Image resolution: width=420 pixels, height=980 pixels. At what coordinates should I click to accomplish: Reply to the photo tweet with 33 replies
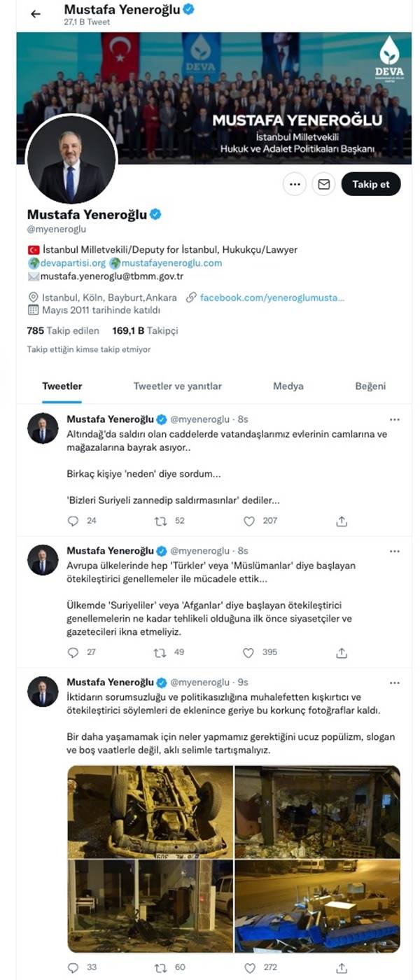(x=73, y=968)
